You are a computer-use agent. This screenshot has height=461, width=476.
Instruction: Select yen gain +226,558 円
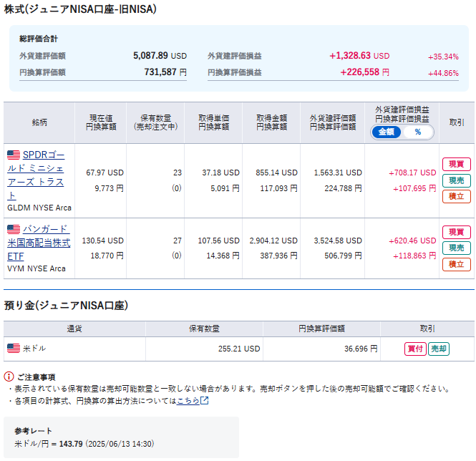pos(364,72)
